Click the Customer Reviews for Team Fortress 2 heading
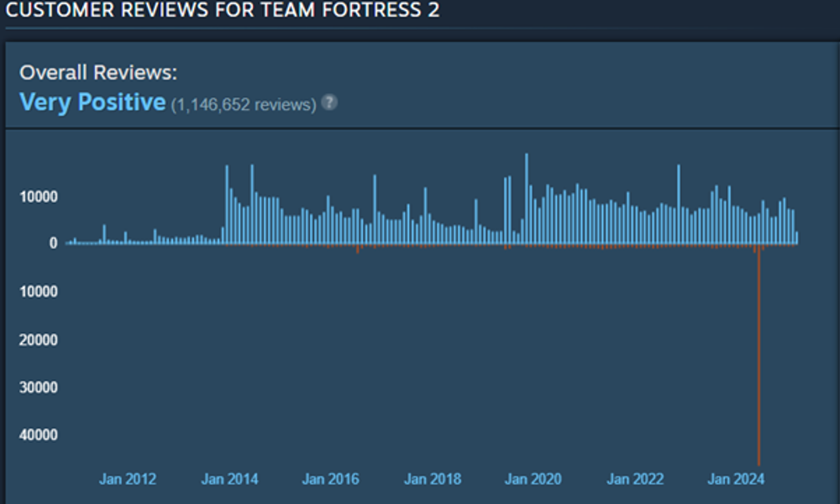The height and width of the screenshot is (504, 840). click(223, 12)
